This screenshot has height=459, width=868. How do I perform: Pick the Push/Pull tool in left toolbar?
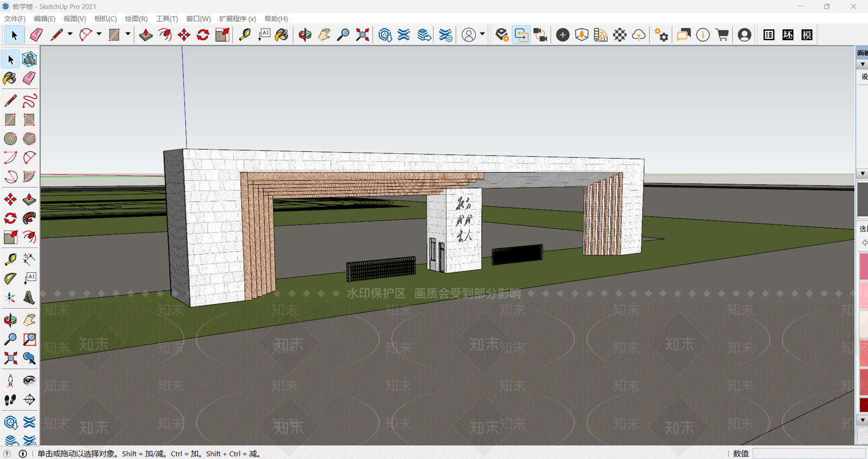(x=29, y=199)
